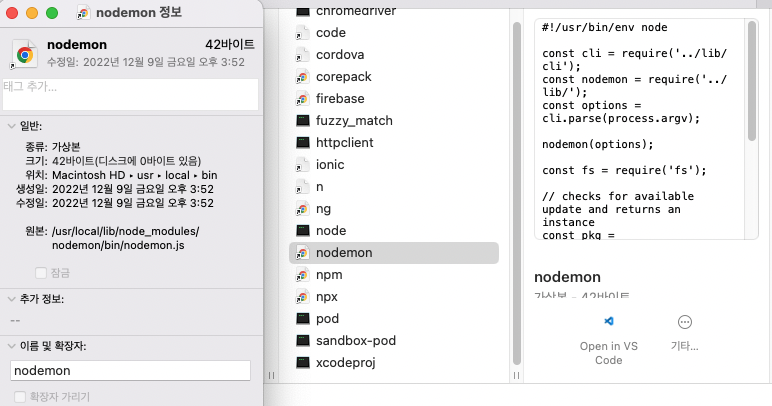Click the 42바이트 size in header

(229, 44)
